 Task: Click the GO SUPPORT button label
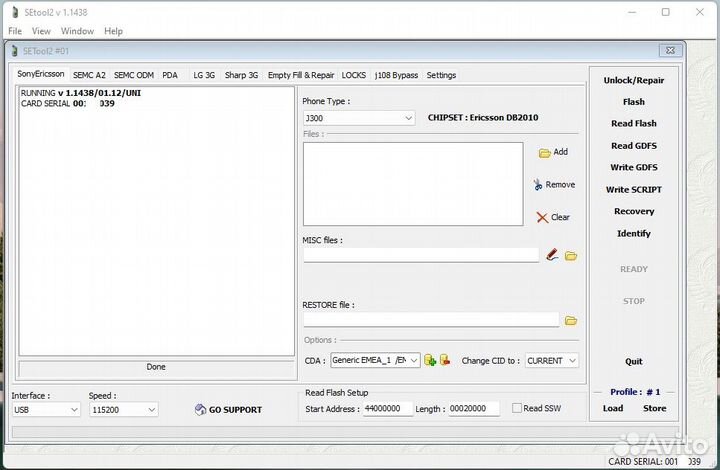coord(236,410)
